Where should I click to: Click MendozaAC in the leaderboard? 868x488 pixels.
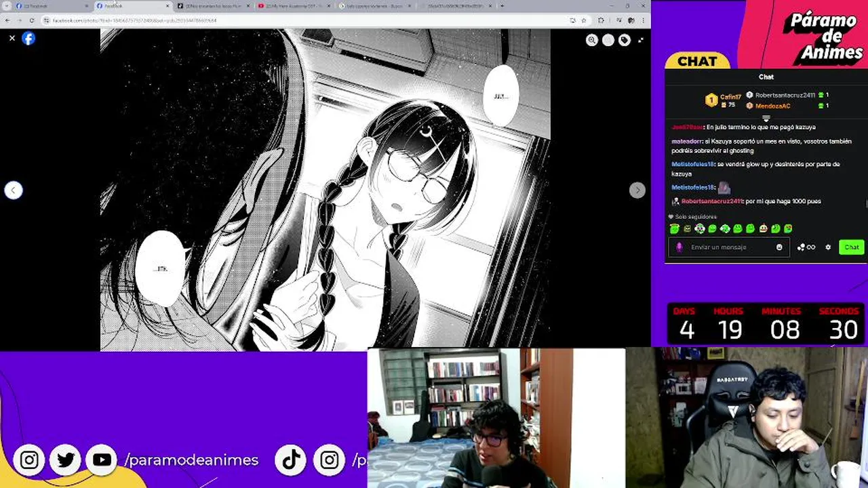772,106
